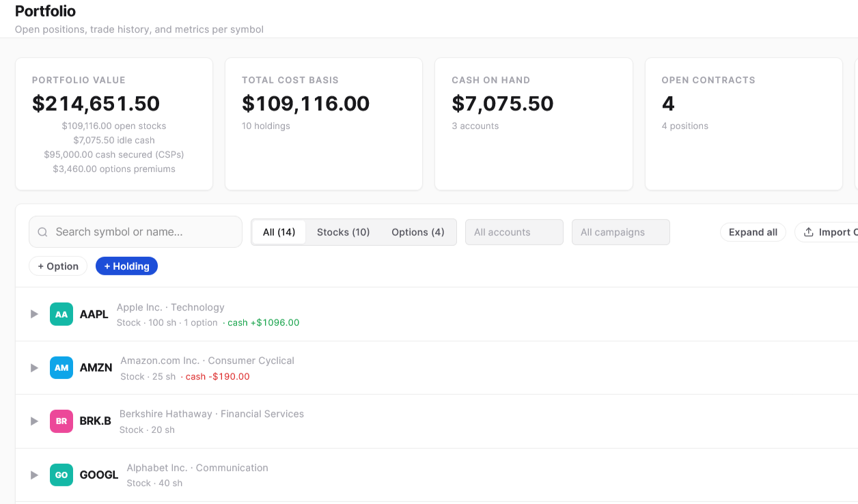Click 'Stock · 20 sh' under BRK.B
858x504 pixels.
point(147,430)
